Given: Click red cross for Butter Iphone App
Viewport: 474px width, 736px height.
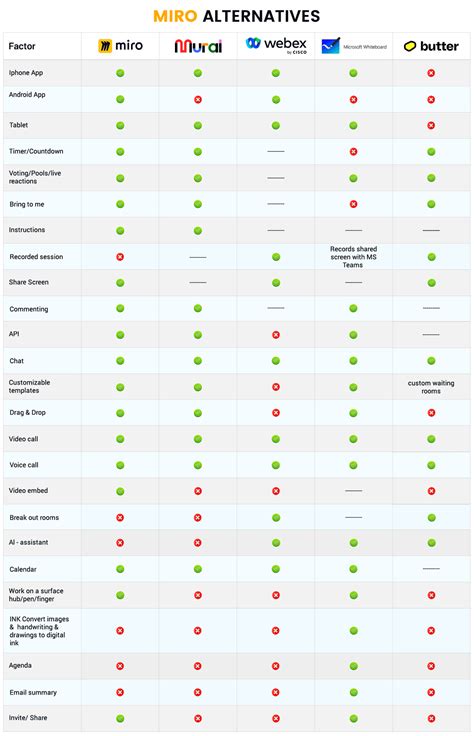Looking at the screenshot, I should 431,73.
